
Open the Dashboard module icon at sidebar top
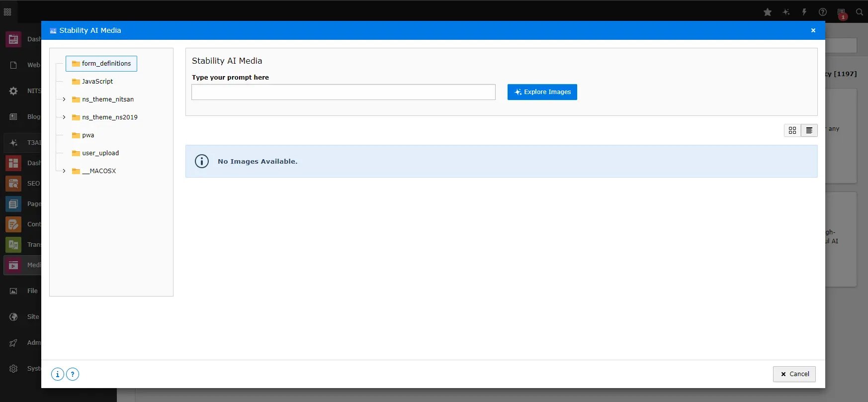click(x=13, y=39)
